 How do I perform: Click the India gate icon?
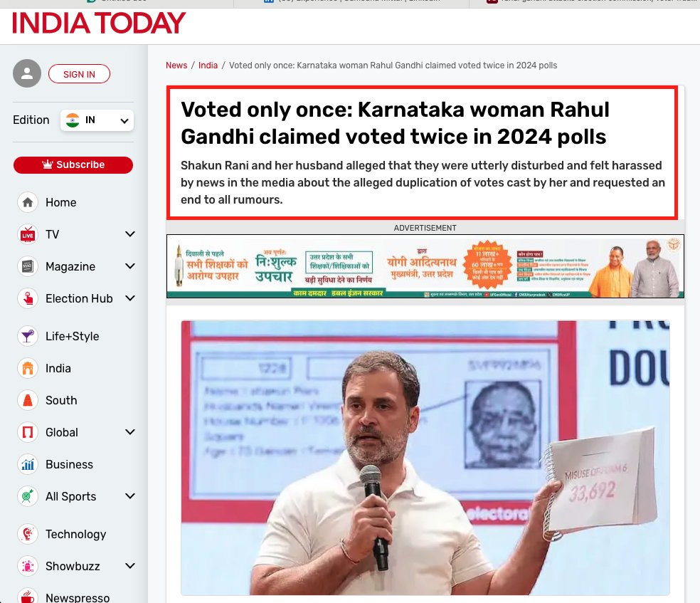[28, 368]
